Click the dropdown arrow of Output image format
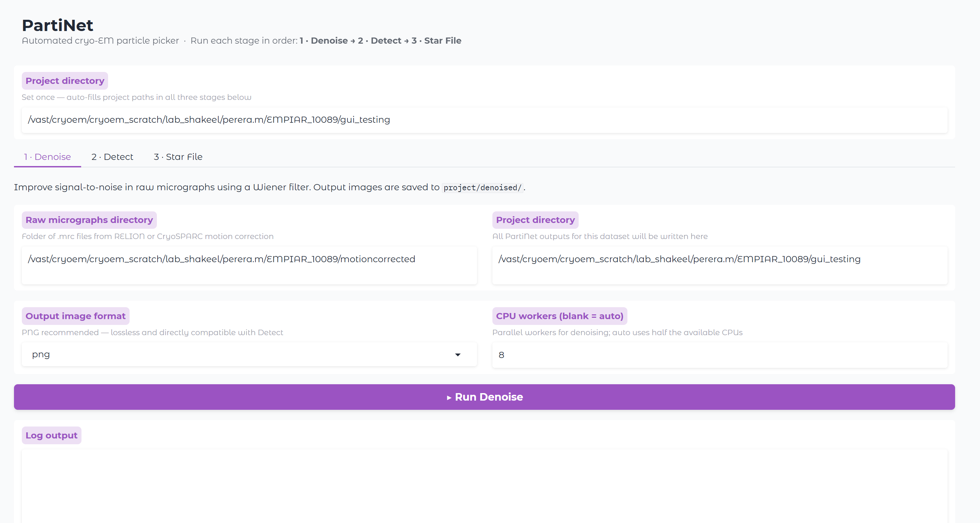 (458, 355)
